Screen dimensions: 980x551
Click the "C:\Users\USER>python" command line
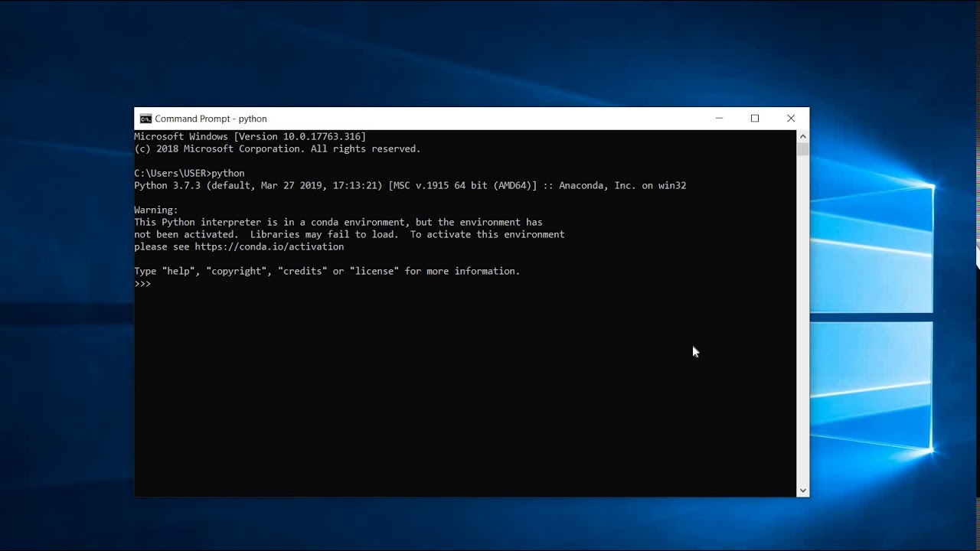(x=190, y=173)
